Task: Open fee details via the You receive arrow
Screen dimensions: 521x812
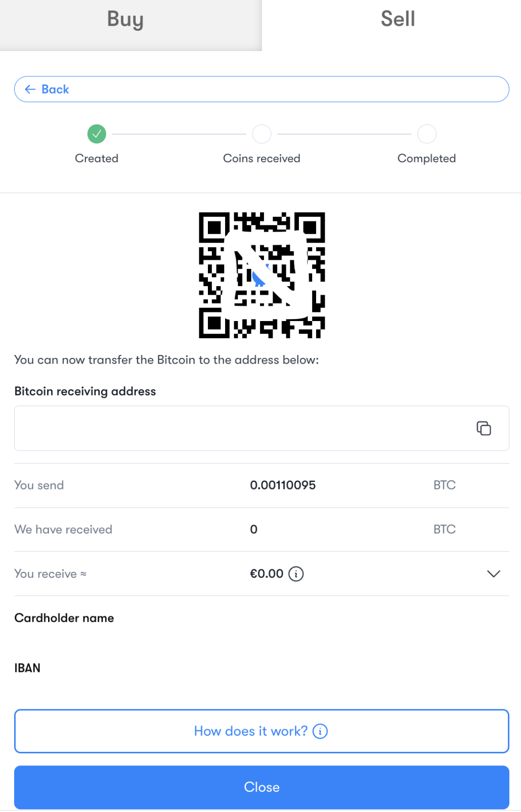Action: 492,574
